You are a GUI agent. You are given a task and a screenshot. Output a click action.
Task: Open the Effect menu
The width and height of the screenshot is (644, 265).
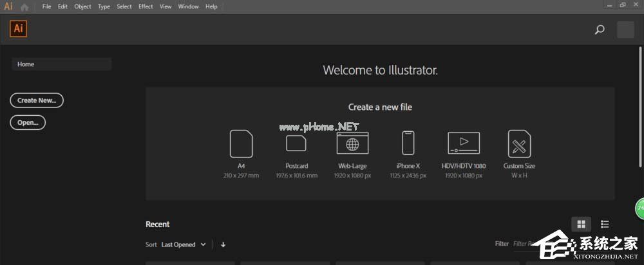tap(146, 6)
